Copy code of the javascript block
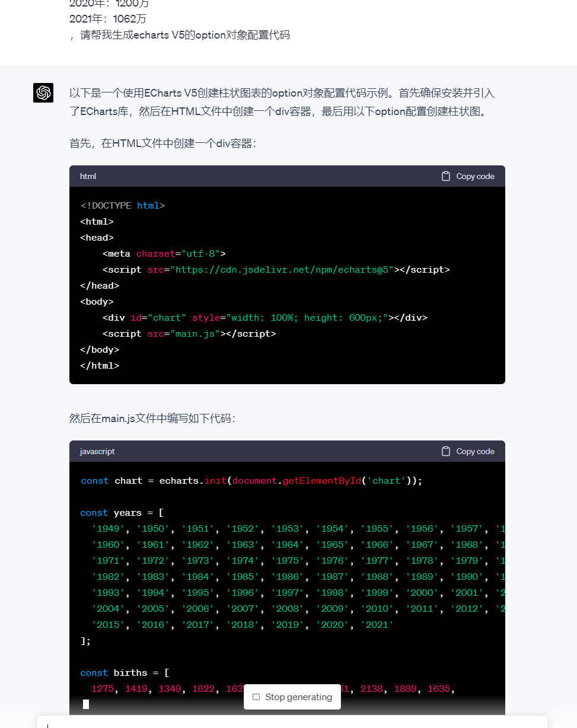This screenshot has height=728, width=577. [468, 451]
